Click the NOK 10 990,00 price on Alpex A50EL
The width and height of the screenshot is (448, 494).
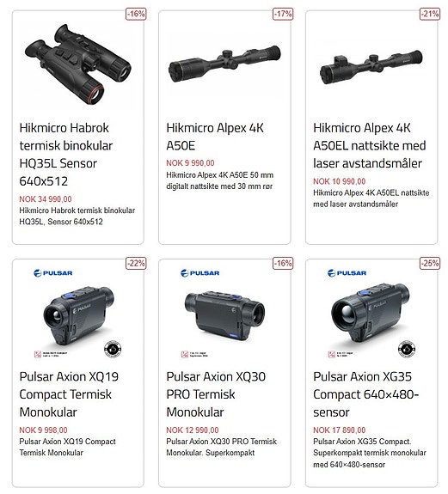coord(340,181)
